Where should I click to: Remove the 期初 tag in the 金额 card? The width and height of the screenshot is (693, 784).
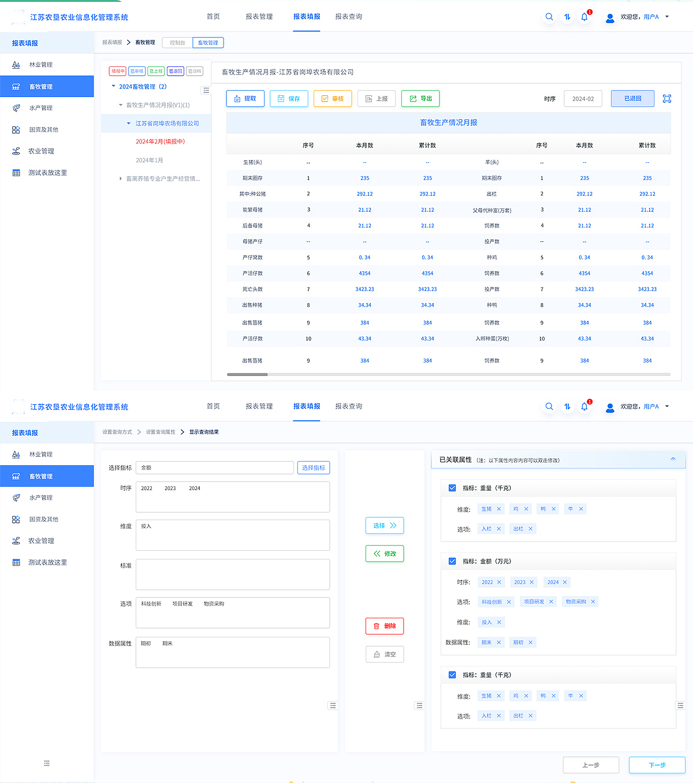(x=531, y=642)
